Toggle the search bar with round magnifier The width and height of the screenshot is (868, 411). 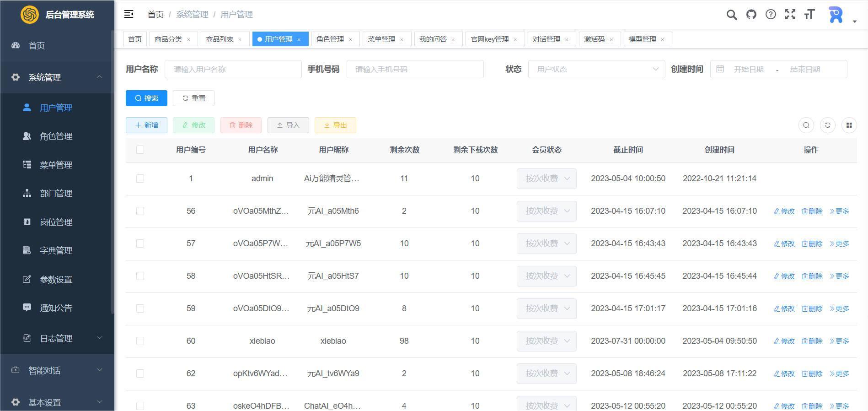pyautogui.click(x=806, y=125)
